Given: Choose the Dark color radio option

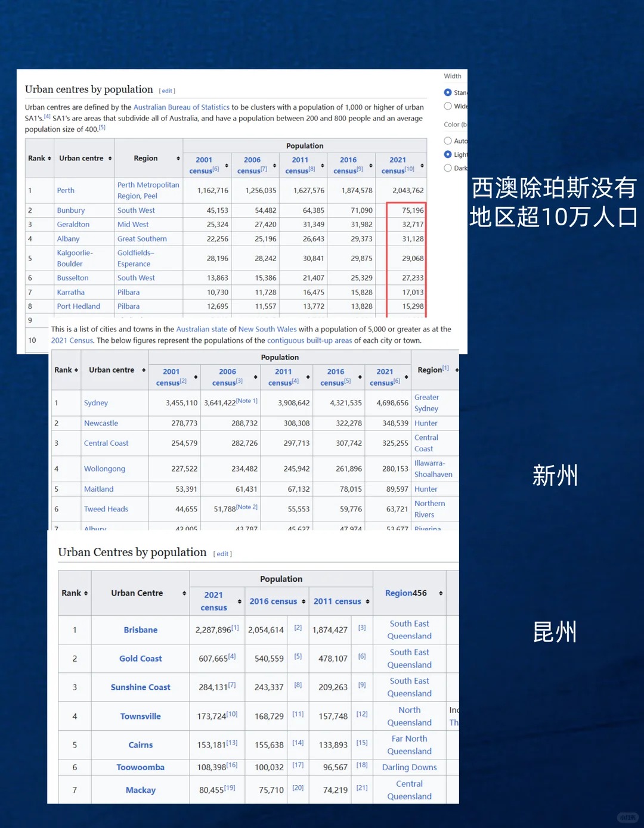Looking at the screenshot, I should 448,168.
